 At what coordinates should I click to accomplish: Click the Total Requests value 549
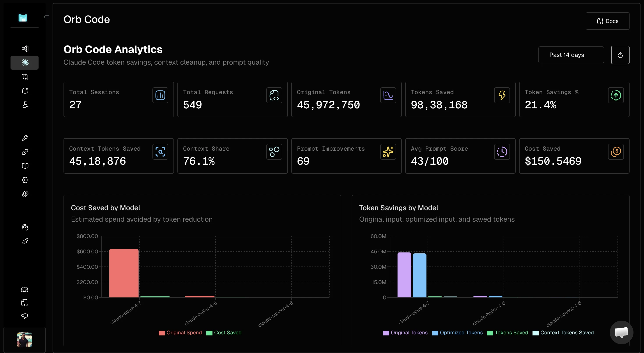pos(193,105)
